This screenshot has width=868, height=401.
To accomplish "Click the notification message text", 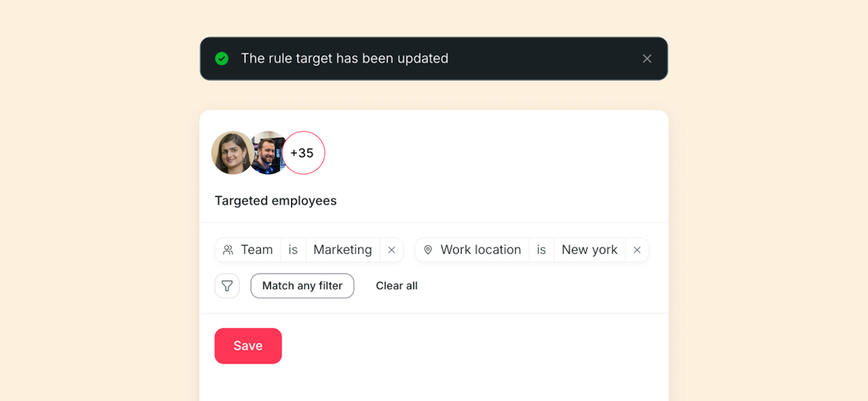I will click(x=344, y=58).
